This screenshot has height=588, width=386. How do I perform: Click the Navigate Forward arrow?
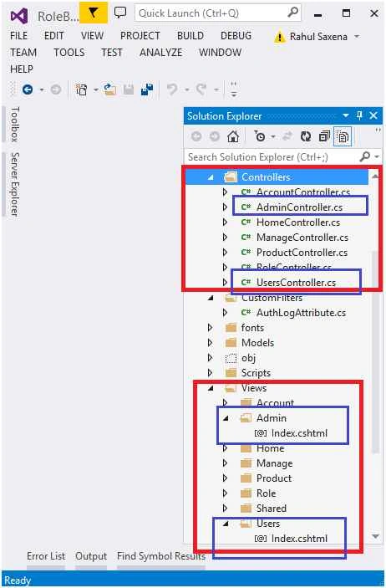[56, 89]
